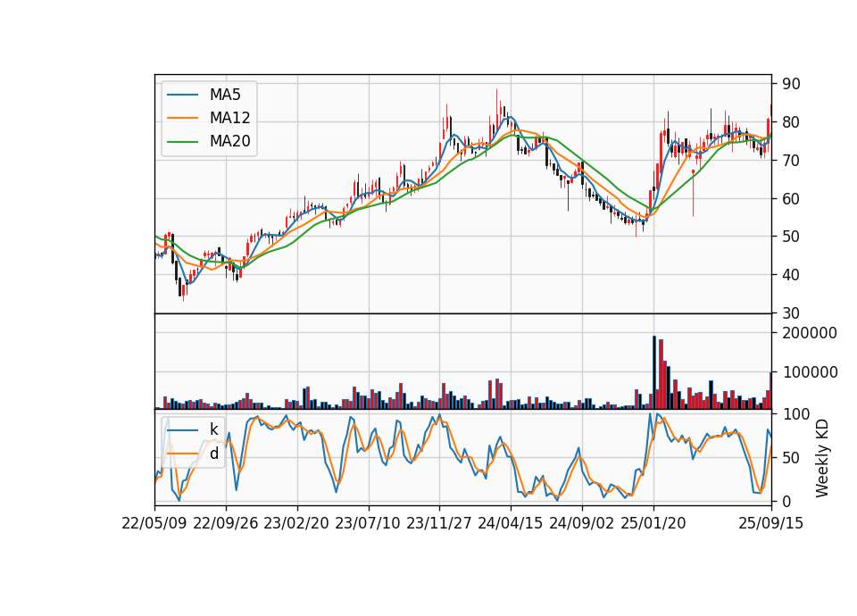Click the 23/11/27 date tick label
Screen dimensions: 857x616
(x=439, y=523)
